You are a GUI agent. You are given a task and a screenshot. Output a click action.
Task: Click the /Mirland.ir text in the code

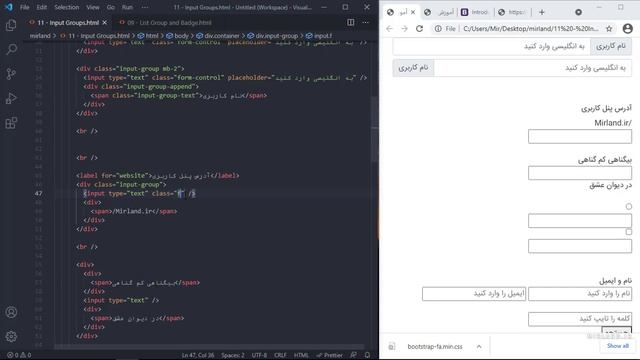click(x=132, y=211)
